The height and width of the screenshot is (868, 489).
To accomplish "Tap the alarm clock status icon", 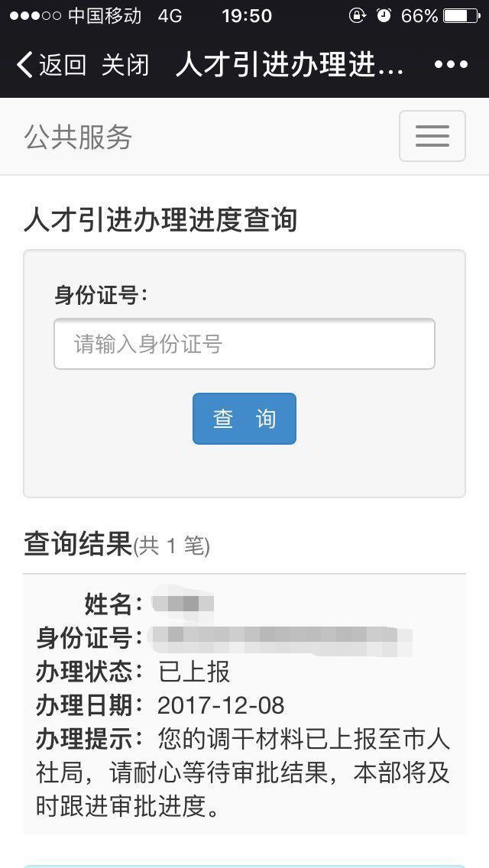I will [x=384, y=15].
